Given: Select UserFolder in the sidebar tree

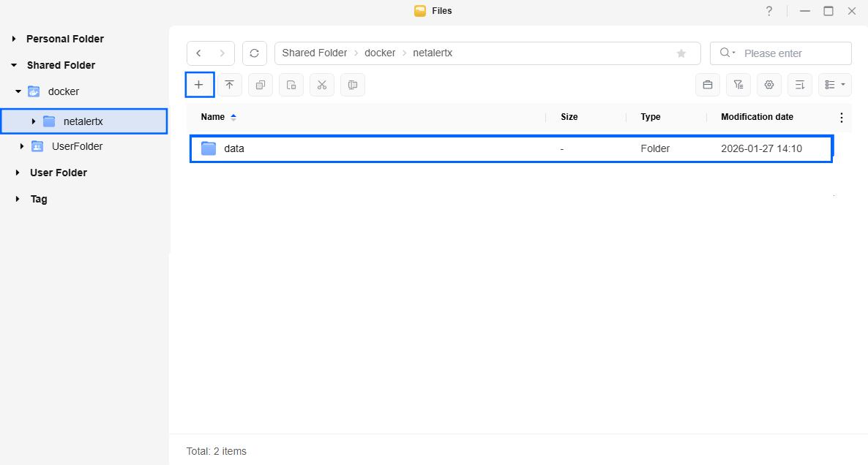Looking at the screenshot, I should tap(77, 146).
